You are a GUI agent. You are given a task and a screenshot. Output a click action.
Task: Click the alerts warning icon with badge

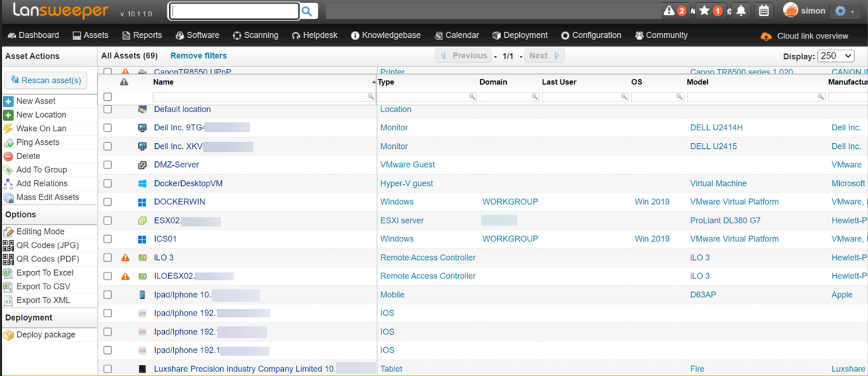coord(674,11)
